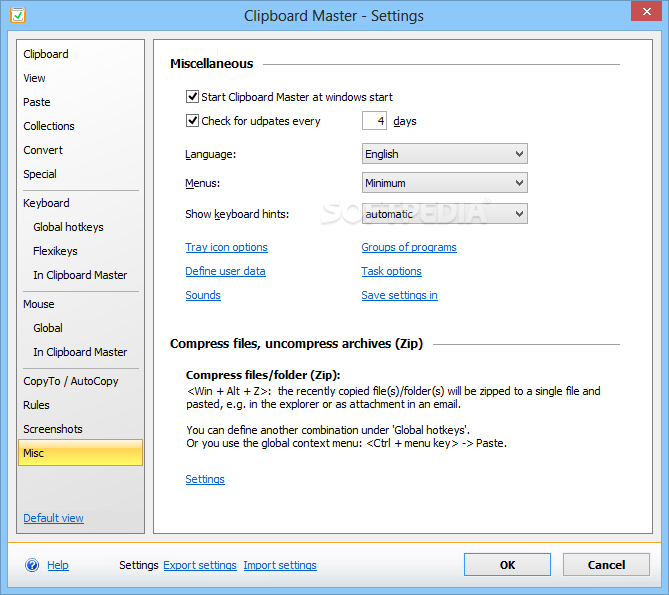Screen dimensions: 669x595
Task: Select In Clipboard Master under Mouse
Action: 80,352
